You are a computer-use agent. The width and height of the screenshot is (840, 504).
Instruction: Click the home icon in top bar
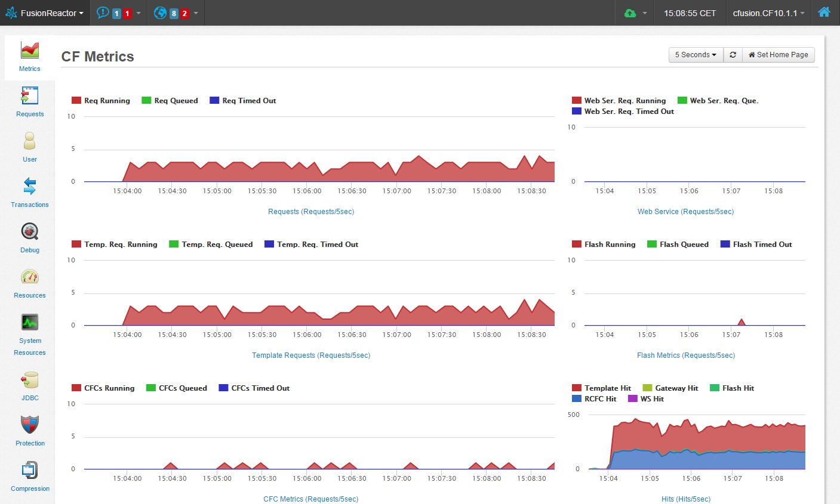[824, 13]
